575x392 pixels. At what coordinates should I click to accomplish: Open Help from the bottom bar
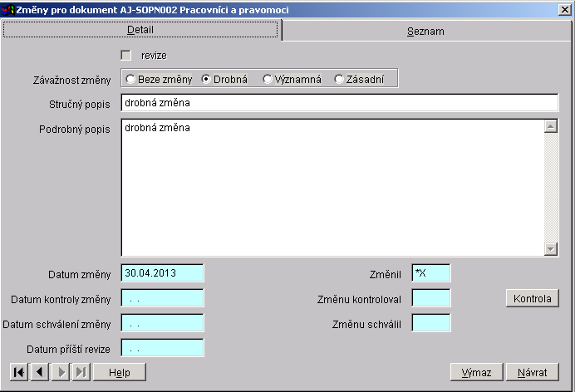[x=120, y=372]
